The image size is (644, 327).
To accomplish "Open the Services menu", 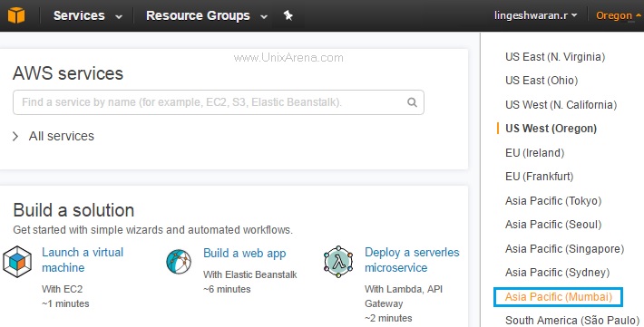I will (x=88, y=15).
